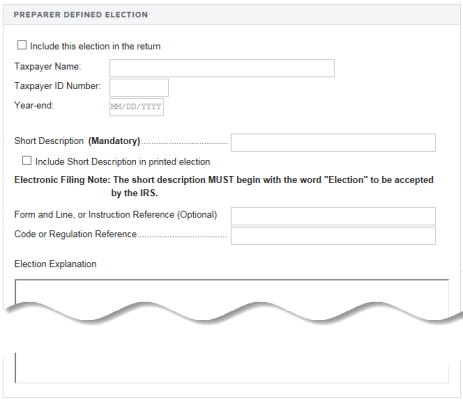Click the 'Include Short Description in printed election' label
Screen dimensions: 463x400
123,162
